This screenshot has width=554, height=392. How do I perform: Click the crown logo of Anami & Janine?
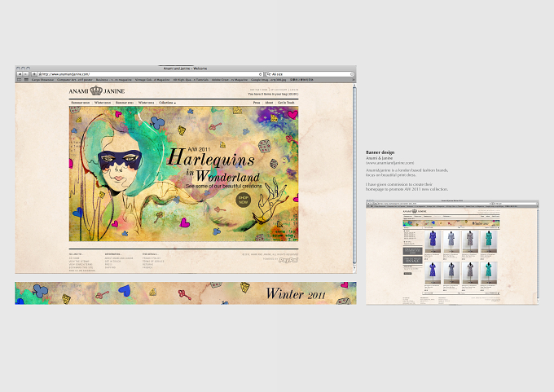[x=96, y=90]
